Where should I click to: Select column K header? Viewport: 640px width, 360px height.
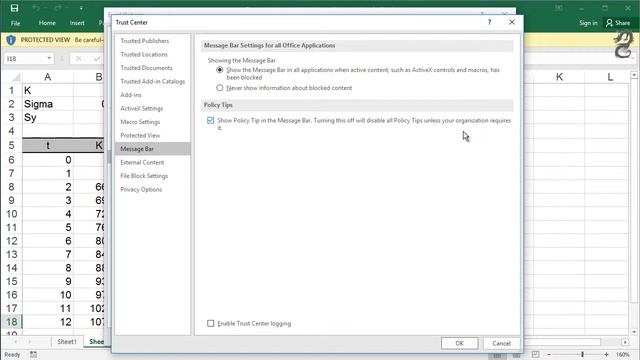coord(559,77)
